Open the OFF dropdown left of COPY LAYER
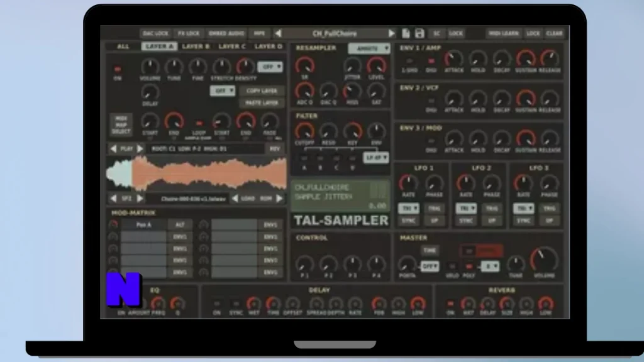 (x=223, y=90)
